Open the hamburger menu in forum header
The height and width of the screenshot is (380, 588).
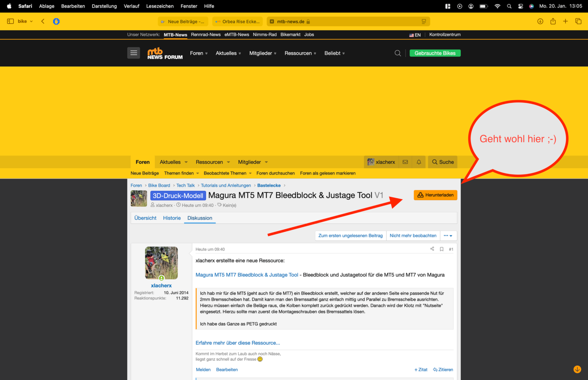134,53
